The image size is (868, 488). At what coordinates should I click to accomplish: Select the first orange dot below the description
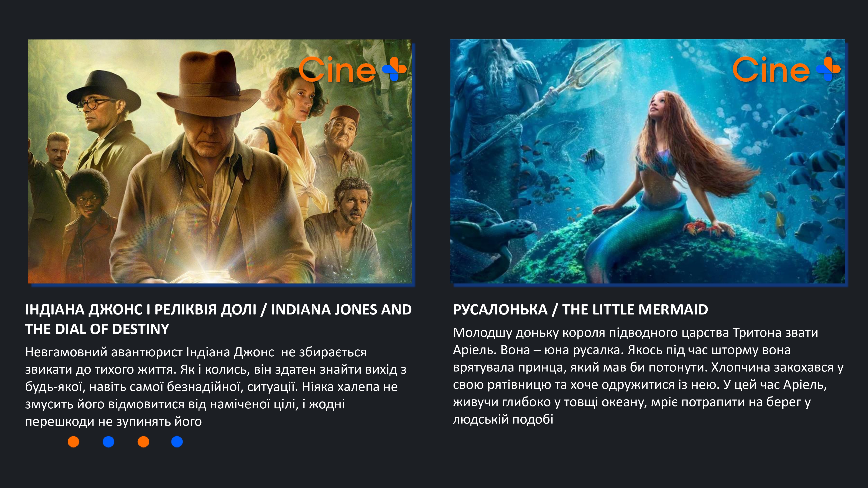(x=74, y=442)
